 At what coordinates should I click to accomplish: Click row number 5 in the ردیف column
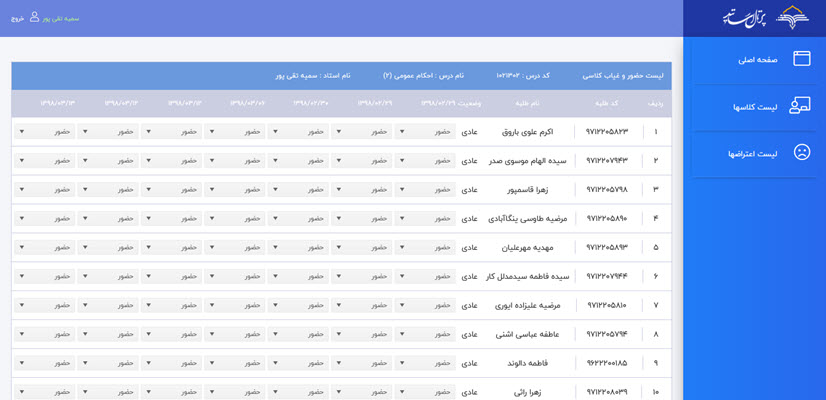tap(655, 248)
